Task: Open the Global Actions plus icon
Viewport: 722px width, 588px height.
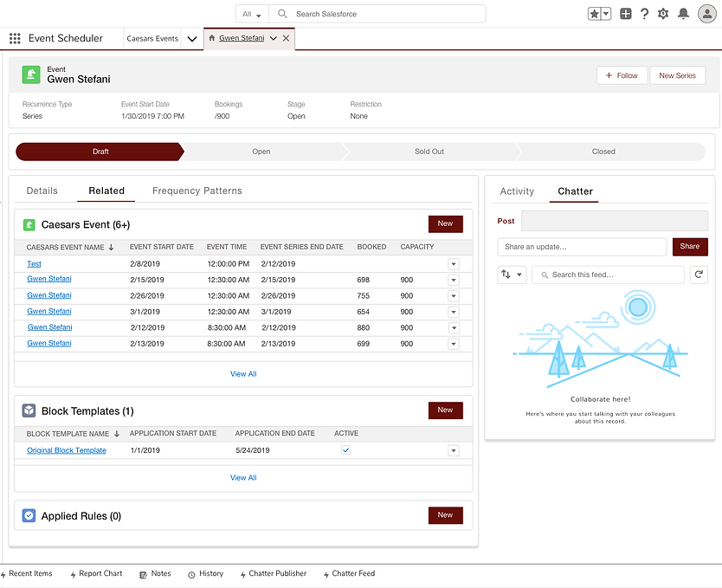Action: pyautogui.click(x=625, y=14)
